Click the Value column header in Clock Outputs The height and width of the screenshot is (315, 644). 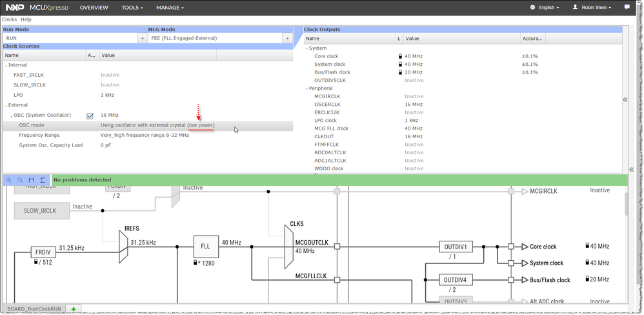(x=461, y=39)
